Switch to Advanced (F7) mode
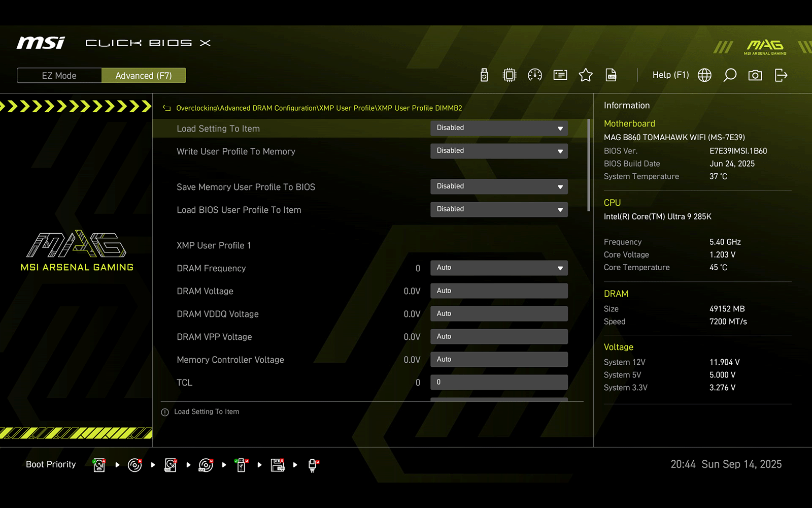Screen dimensions: 812x508 [x=144, y=76]
